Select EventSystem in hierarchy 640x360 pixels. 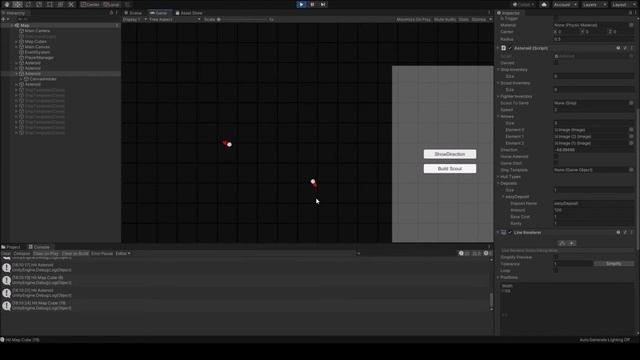click(37, 52)
